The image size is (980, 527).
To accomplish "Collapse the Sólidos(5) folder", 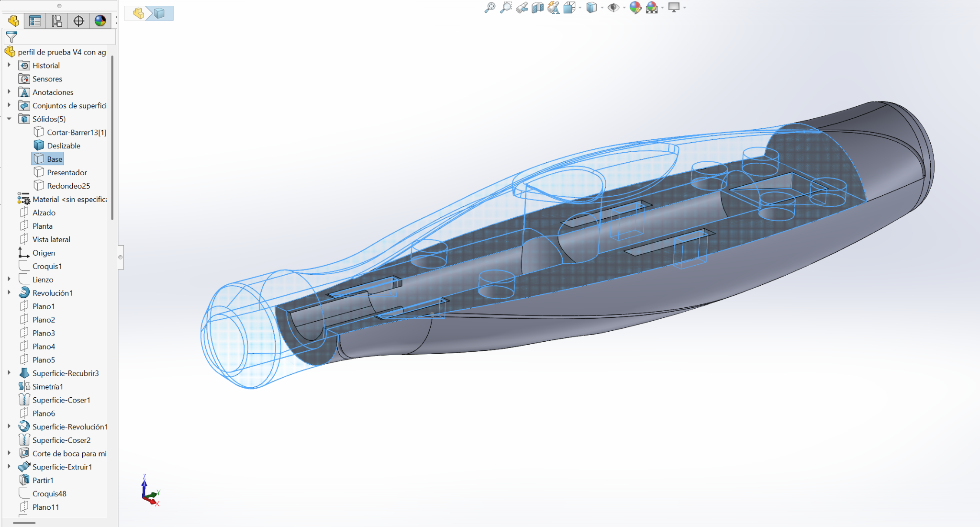I will (x=9, y=118).
